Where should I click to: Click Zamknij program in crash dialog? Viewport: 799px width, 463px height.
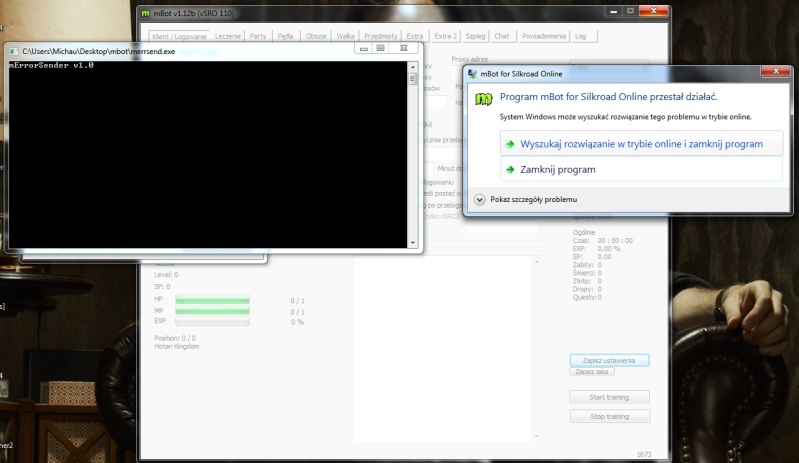(x=641, y=169)
